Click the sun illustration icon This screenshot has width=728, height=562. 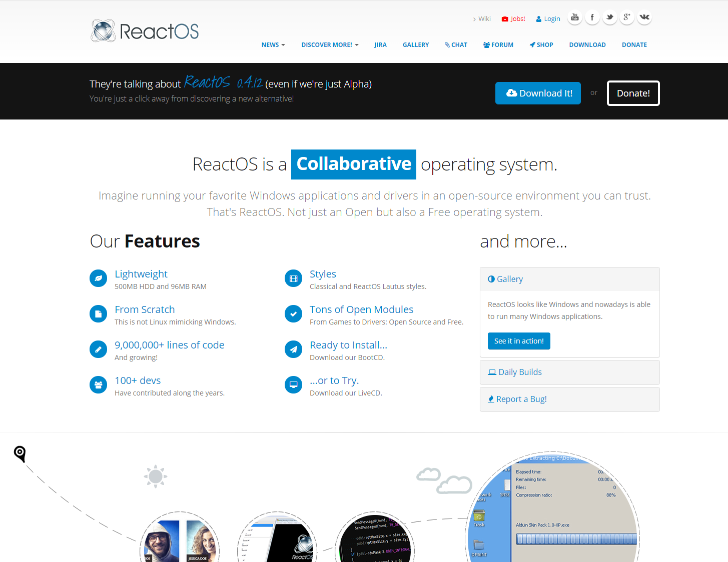[156, 476]
